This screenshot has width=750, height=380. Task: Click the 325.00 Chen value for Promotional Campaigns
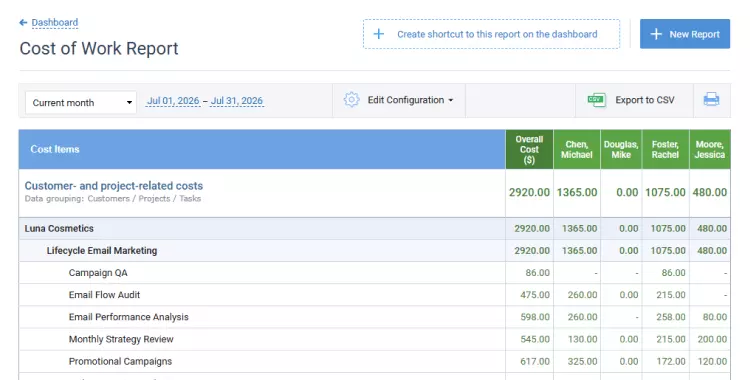coord(582,361)
